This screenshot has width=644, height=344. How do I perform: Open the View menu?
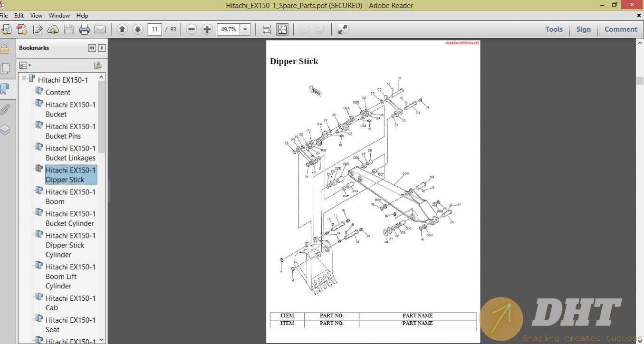point(36,16)
